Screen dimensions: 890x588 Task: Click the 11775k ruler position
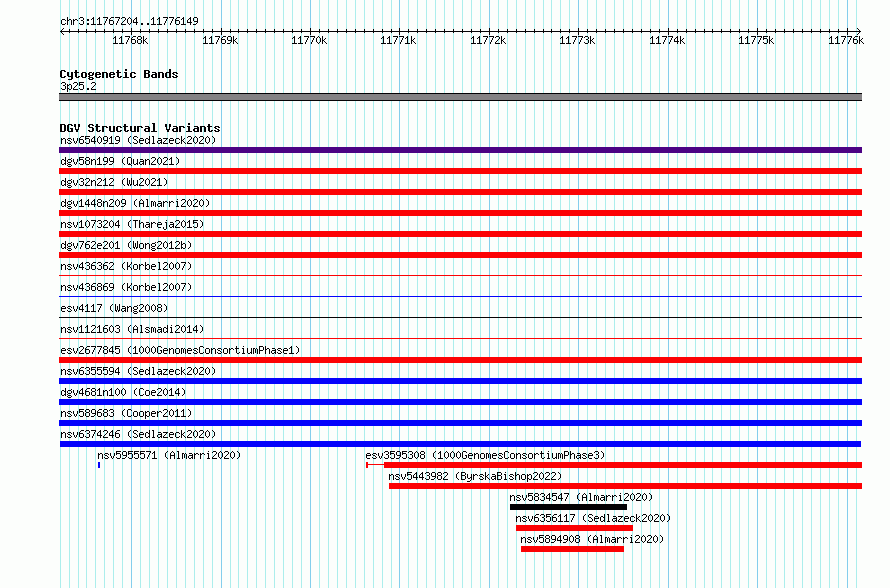click(756, 40)
